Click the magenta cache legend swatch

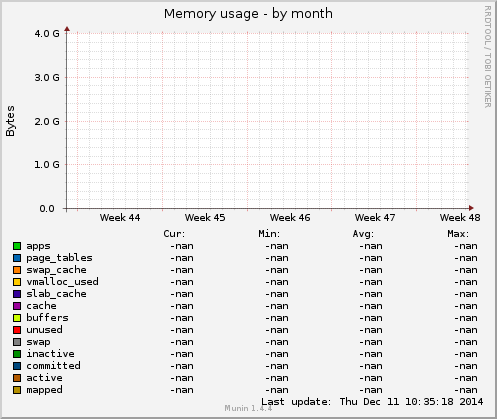[x=17, y=306]
